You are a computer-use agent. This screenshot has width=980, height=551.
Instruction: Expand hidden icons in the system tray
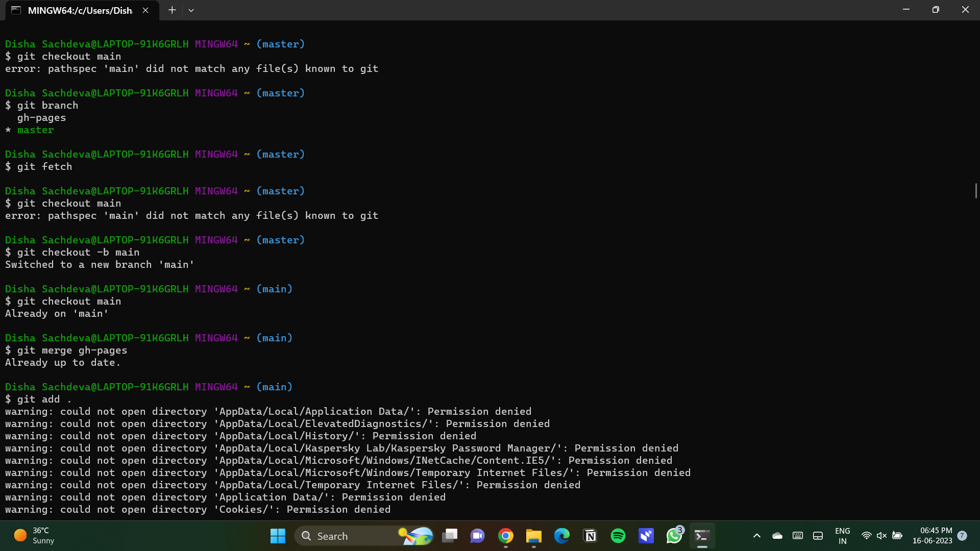(x=757, y=536)
